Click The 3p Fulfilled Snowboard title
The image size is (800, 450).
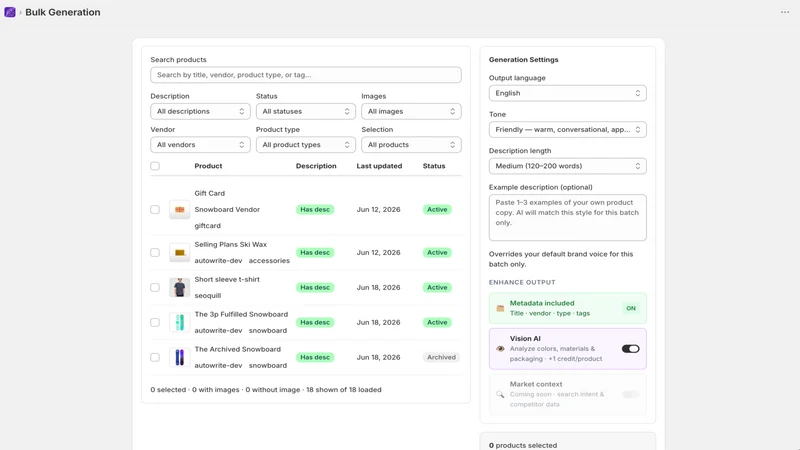[x=241, y=314]
